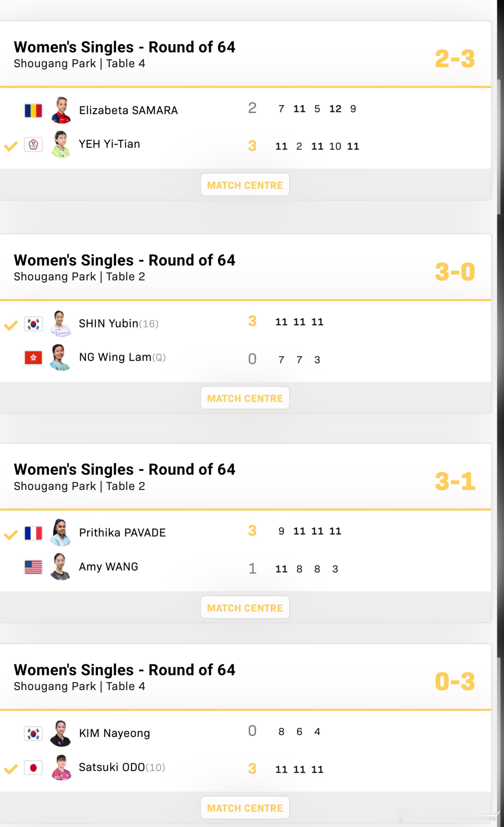The image size is (504, 827).
Task: Open Match Centre for SHIN vs NG
Action: [x=245, y=398]
